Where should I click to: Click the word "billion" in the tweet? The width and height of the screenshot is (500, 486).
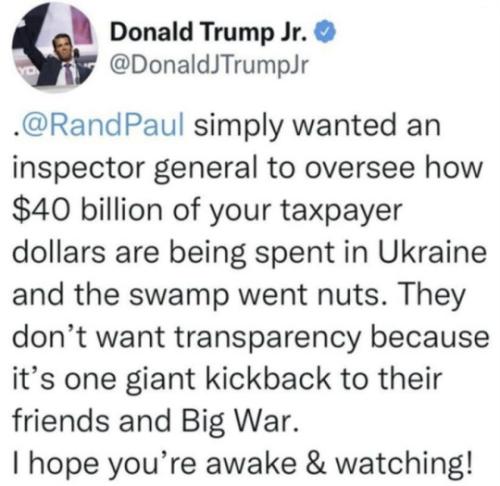[121, 210]
